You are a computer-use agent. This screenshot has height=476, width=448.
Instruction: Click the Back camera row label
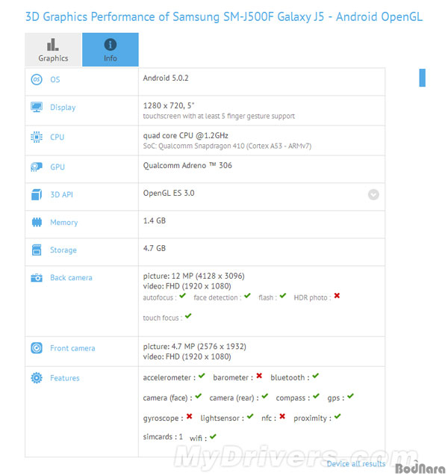[71, 278]
